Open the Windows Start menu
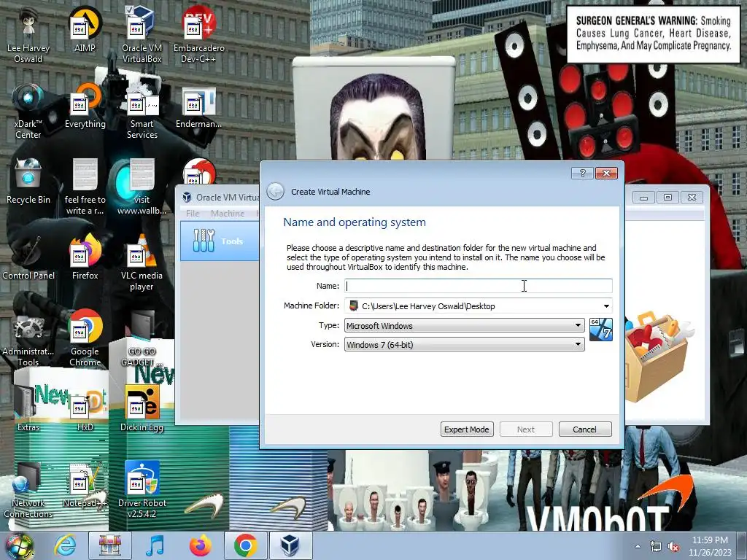Viewport: 747px width, 560px height. tap(19, 546)
